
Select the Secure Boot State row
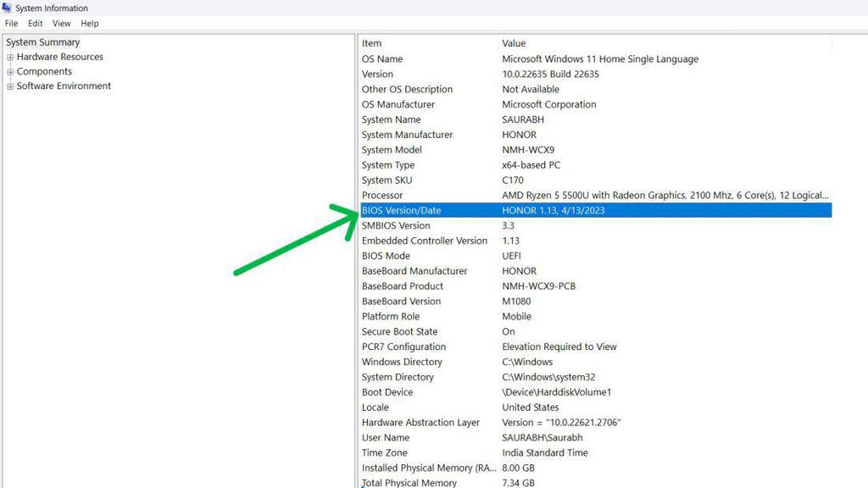pyautogui.click(x=596, y=331)
